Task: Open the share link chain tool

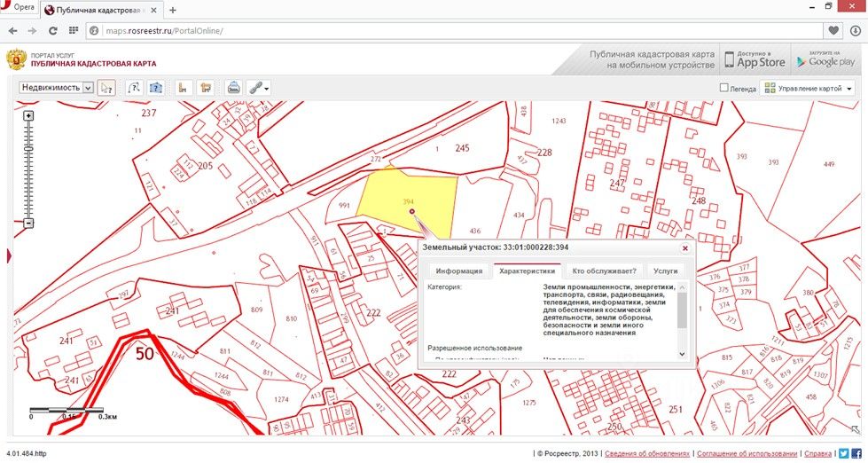Action: pos(255,88)
